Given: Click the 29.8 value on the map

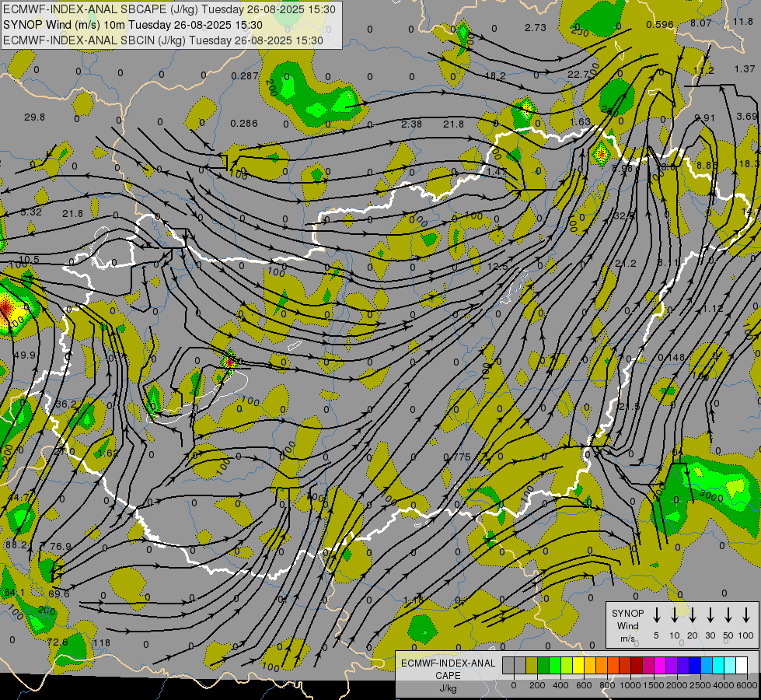Looking at the screenshot, I should (x=34, y=117).
